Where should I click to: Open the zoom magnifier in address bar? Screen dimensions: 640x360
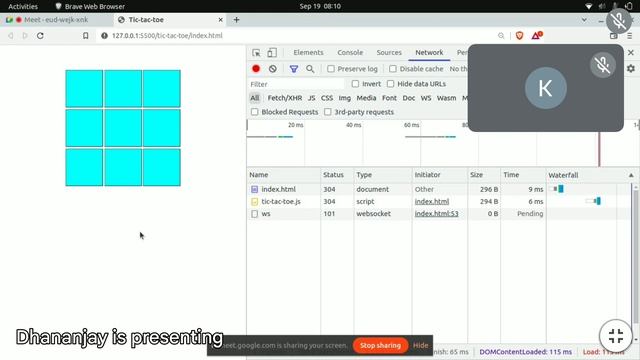click(501, 36)
